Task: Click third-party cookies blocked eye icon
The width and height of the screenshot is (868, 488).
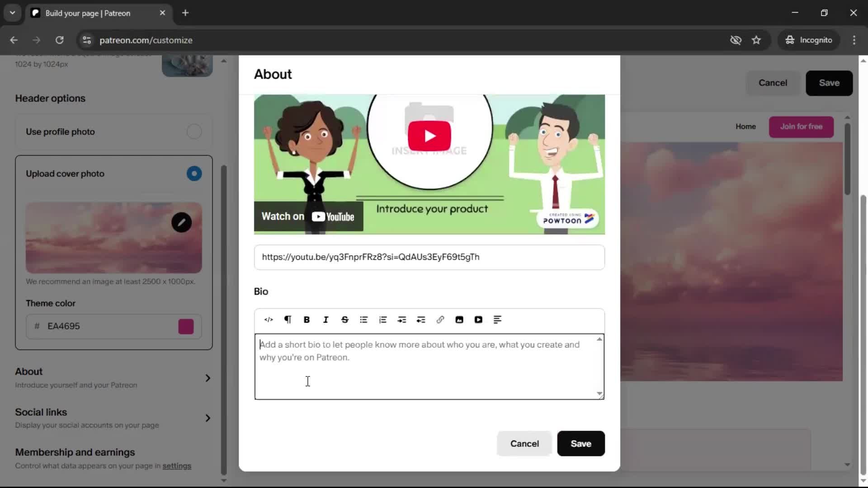Action: 736,40
